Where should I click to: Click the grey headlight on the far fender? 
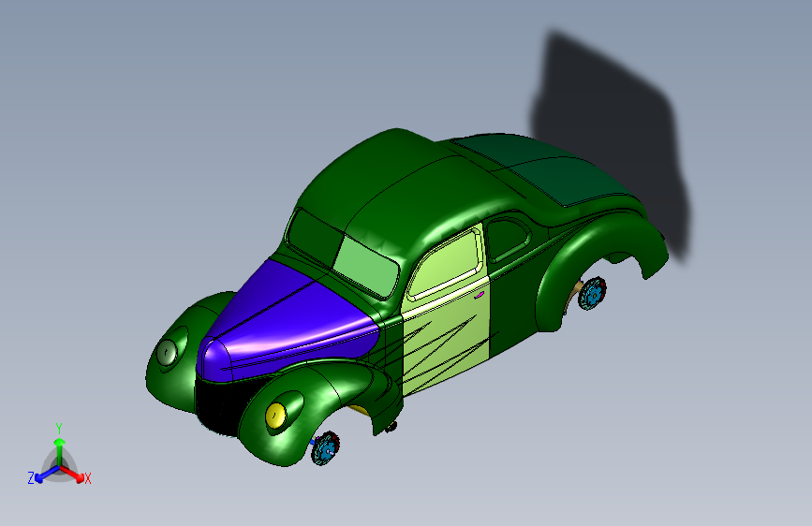[x=167, y=353]
